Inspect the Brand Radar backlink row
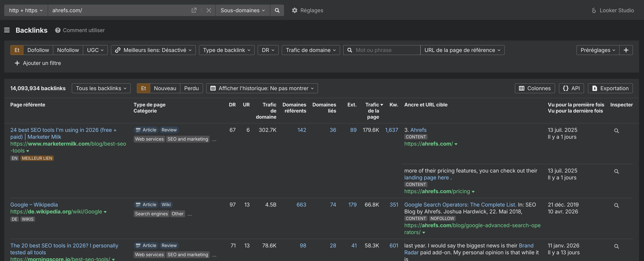 pyautogui.click(x=617, y=246)
